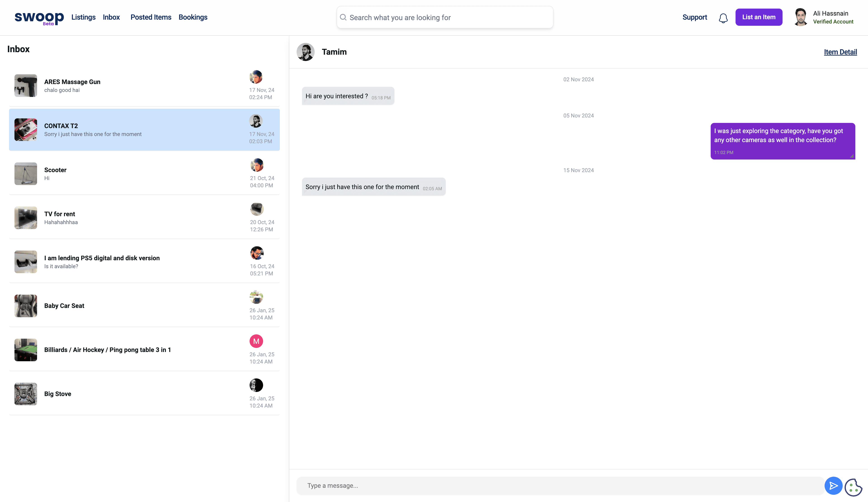868x502 pixels.
Task: Click the pink M user avatar
Action: pyautogui.click(x=256, y=341)
